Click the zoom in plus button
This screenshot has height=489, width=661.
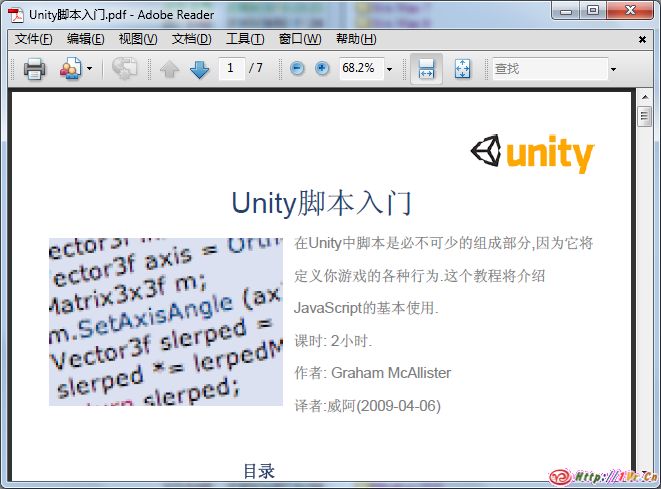pyautogui.click(x=322, y=69)
